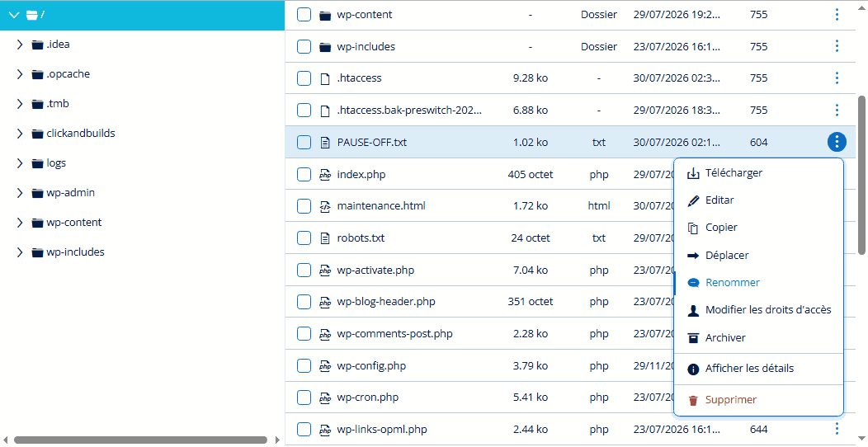Select the maintenance.html checkbox
The image size is (868, 447).
304,206
